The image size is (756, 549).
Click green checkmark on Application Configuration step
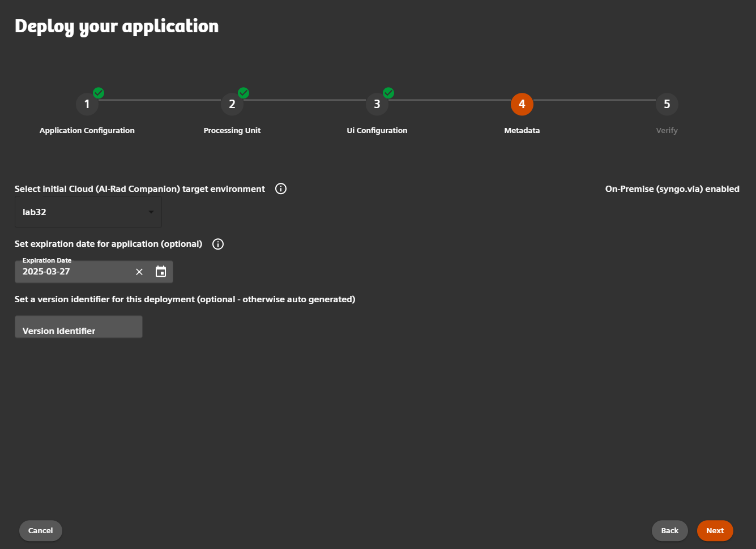pos(97,93)
